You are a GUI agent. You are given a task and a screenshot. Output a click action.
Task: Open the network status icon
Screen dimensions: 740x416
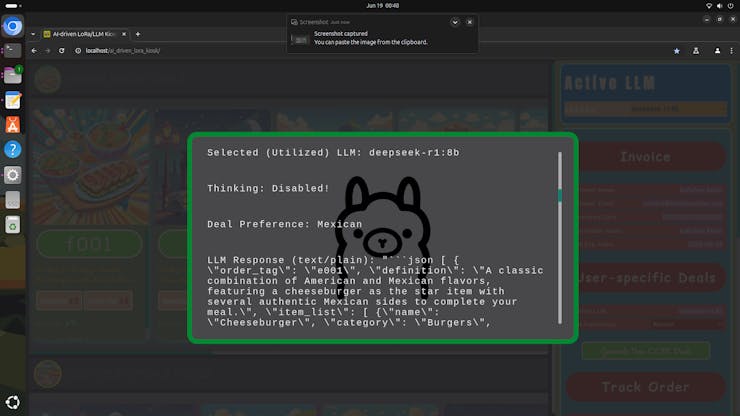709,6
